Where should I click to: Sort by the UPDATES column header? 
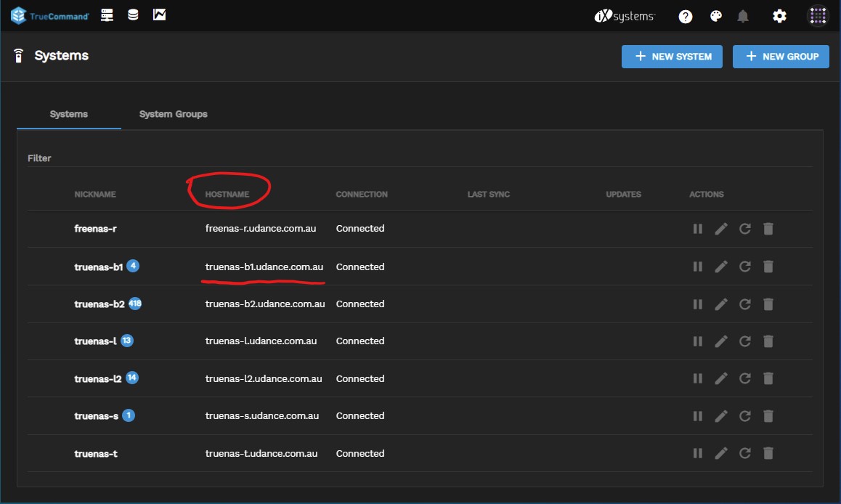[x=623, y=194]
